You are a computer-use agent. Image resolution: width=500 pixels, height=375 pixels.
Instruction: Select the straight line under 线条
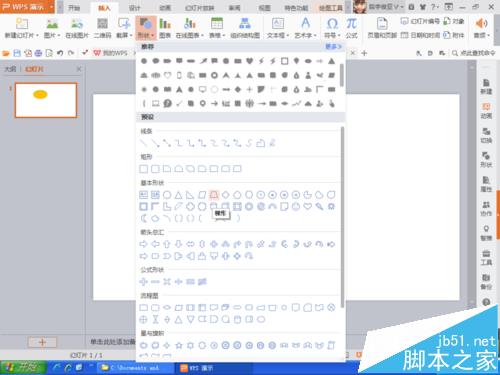click(x=144, y=143)
